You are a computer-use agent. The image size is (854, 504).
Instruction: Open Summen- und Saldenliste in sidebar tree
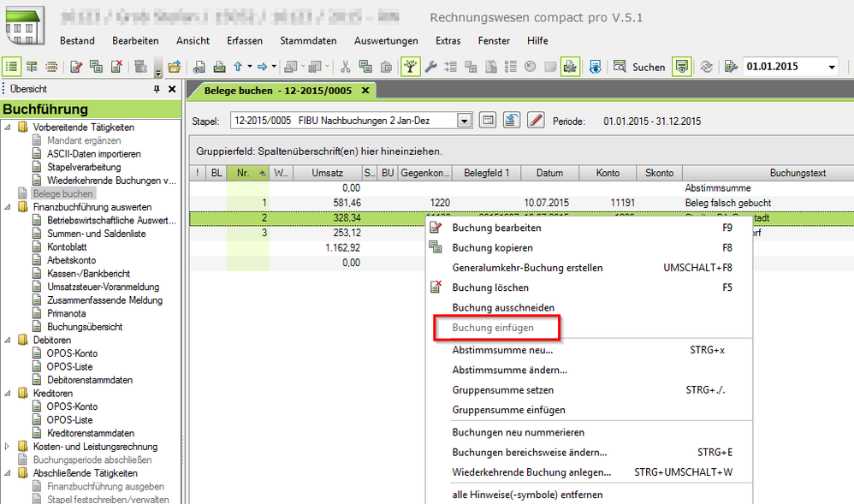(96, 234)
